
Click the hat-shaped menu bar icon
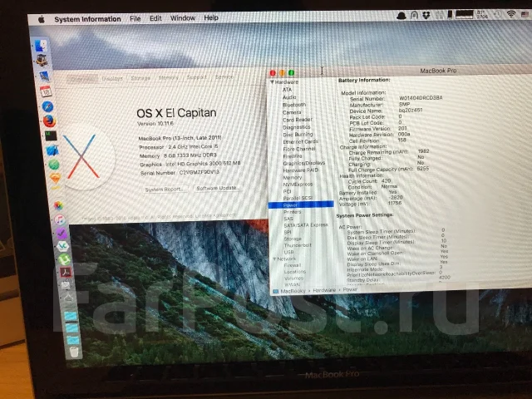click(x=401, y=15)
